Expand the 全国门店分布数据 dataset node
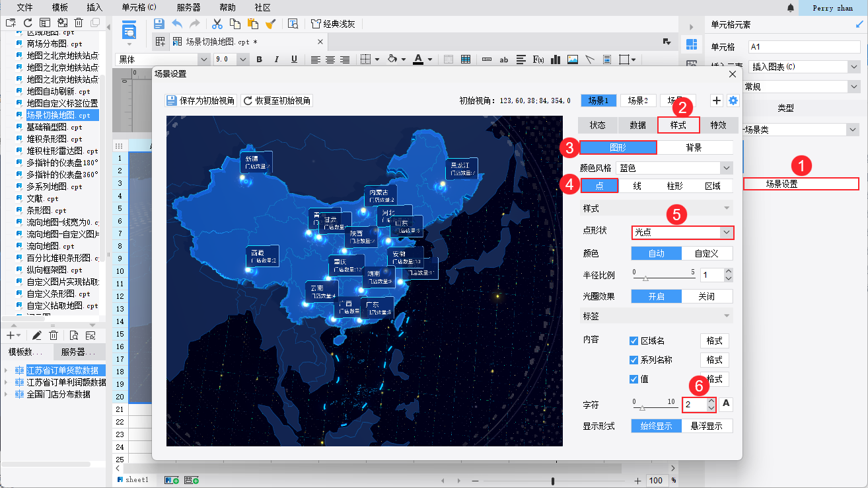This screenshot has width=868, height=488. click(x=7, y=394)
